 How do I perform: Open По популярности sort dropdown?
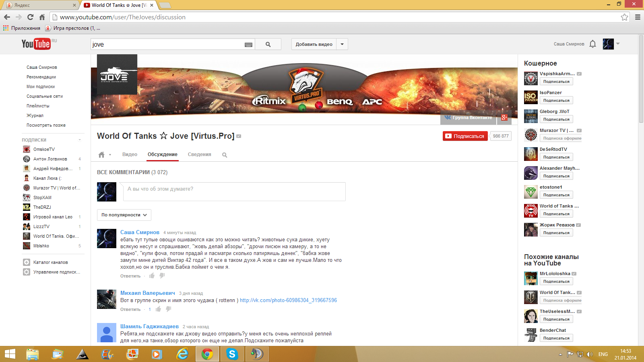[x=124, y=215]
